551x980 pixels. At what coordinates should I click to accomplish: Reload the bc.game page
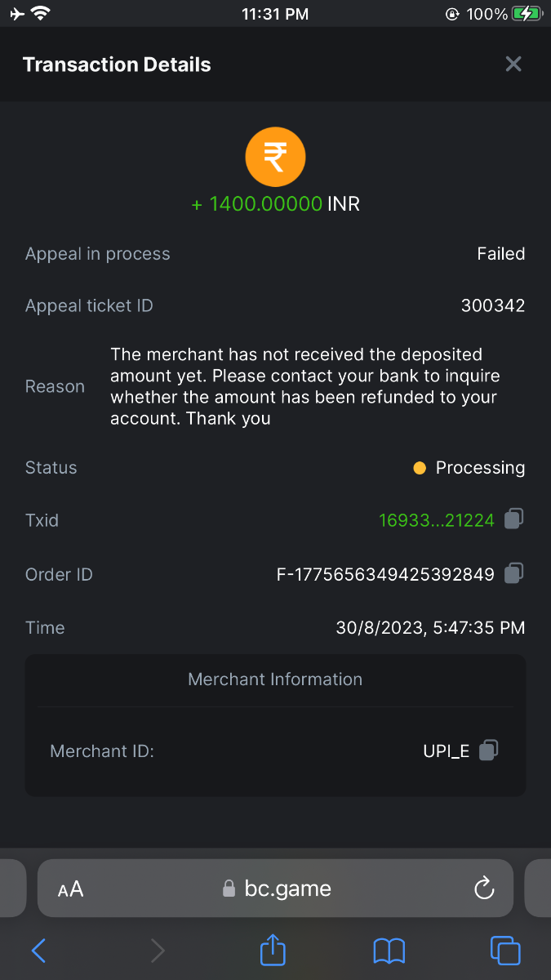point(484,888)
